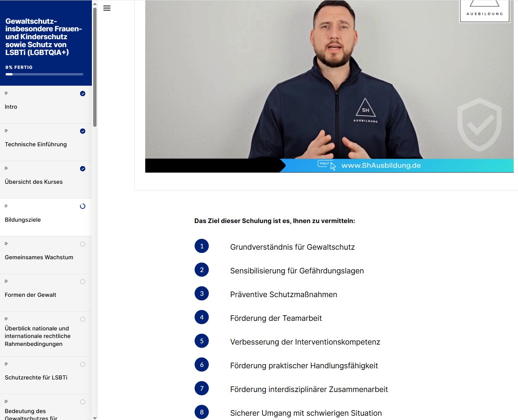
Task: Click status circle for Formen der Gewalt
Action: pyautogui.click(x=83, y=282)
